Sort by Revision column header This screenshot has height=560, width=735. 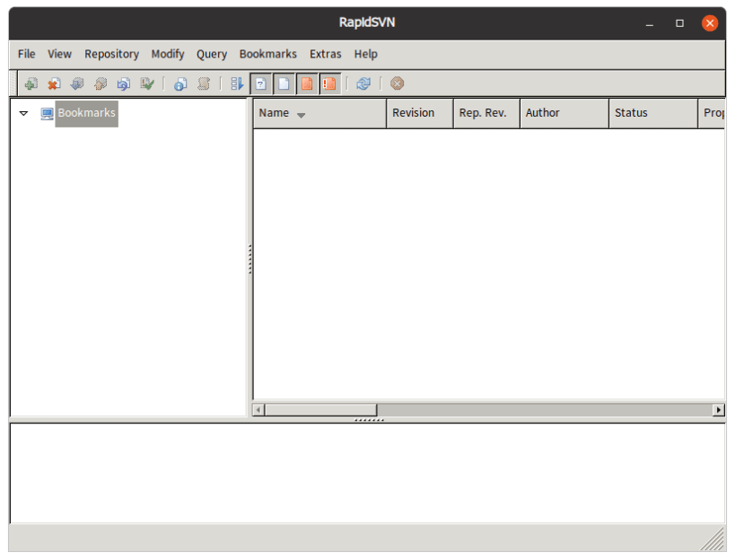[x=420, y=113]
